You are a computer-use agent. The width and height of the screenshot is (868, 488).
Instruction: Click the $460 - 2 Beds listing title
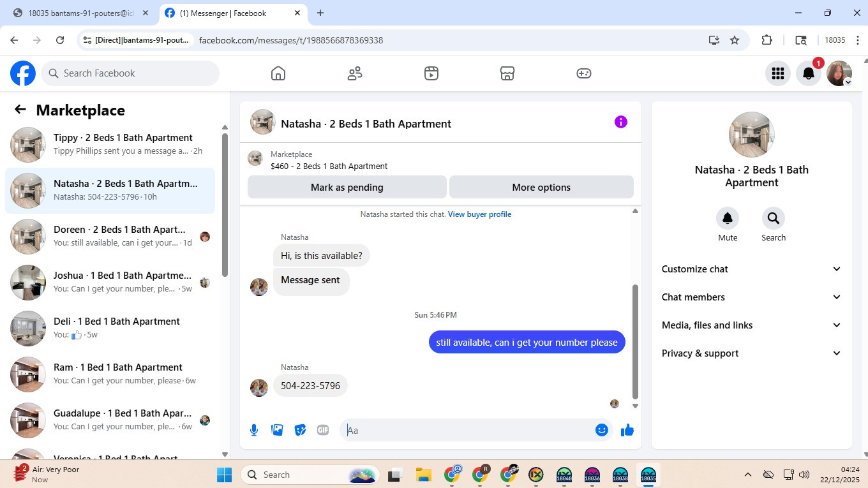tap(329, 166)
